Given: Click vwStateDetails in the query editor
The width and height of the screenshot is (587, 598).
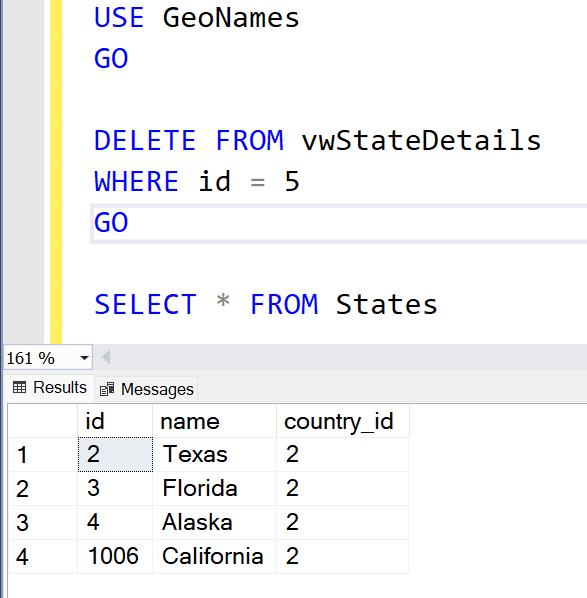Looking at the screenshot, I should [x=421, y=140].
